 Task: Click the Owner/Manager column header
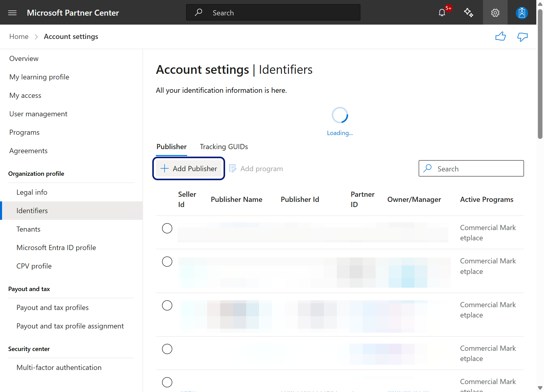tap(414, 200)
